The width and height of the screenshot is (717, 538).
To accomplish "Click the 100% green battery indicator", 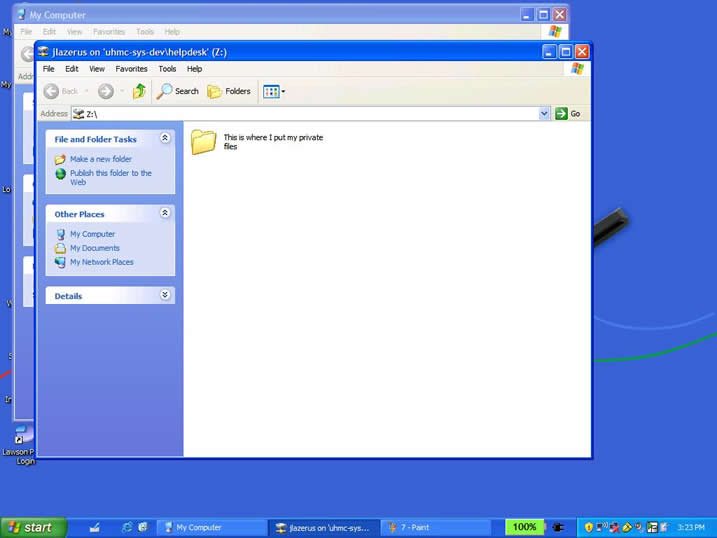I will (524, 527).
